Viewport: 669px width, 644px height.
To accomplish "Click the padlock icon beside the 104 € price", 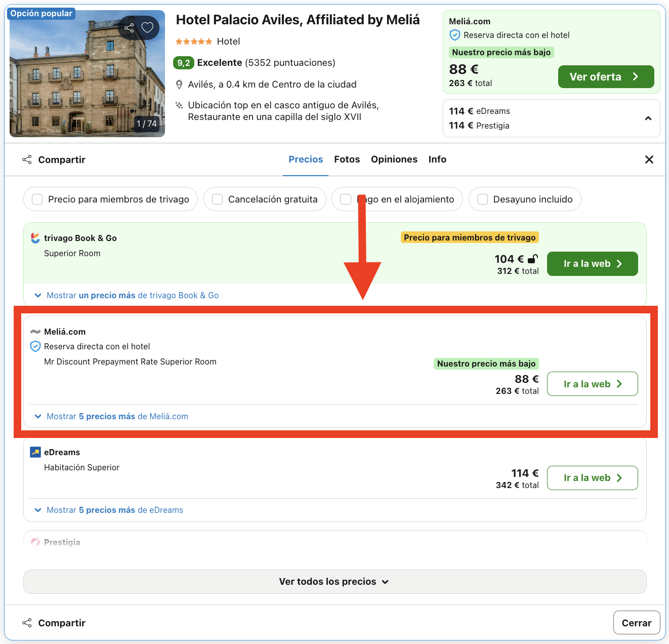I will (531, 259).
